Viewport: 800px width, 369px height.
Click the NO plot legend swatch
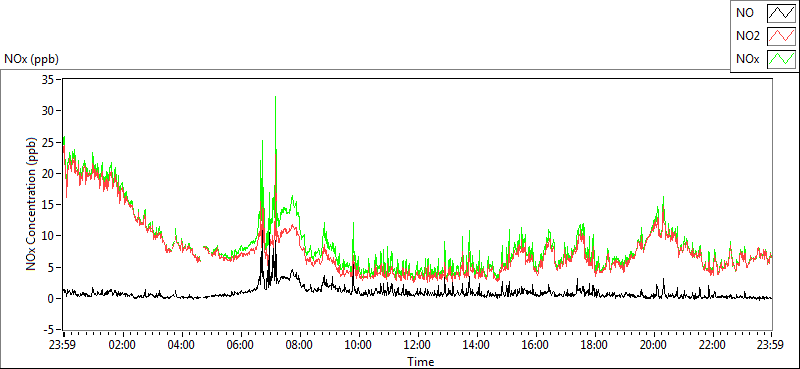pyautogui.click(x=781, y=13)
